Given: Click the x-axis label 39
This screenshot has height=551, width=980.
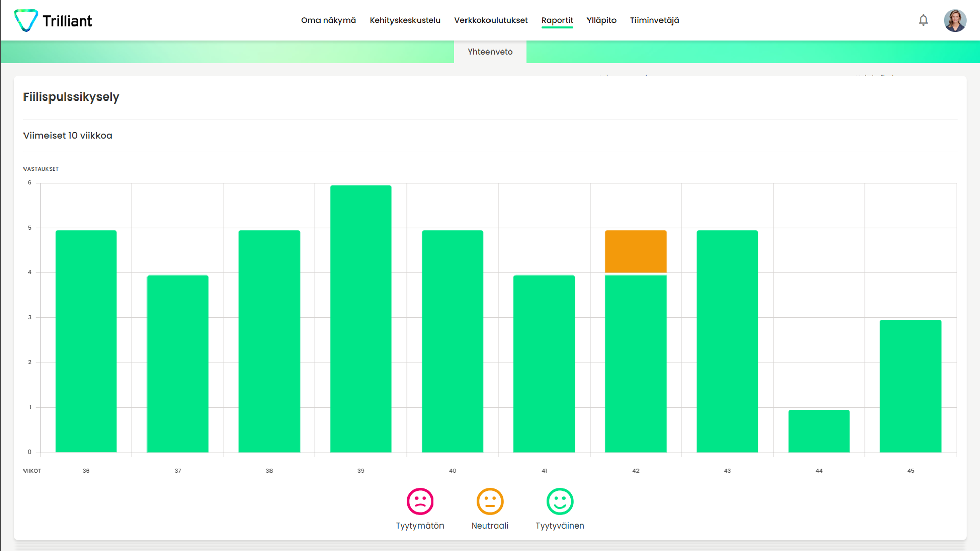Looking at the screenshot, I should (x=361, y=471).
